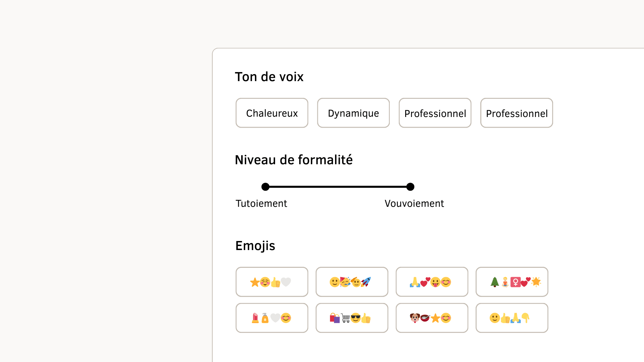644x362 pixels.
Task: Click the rightmost Professionnel tone option
Action: click(x=517, y=113)
